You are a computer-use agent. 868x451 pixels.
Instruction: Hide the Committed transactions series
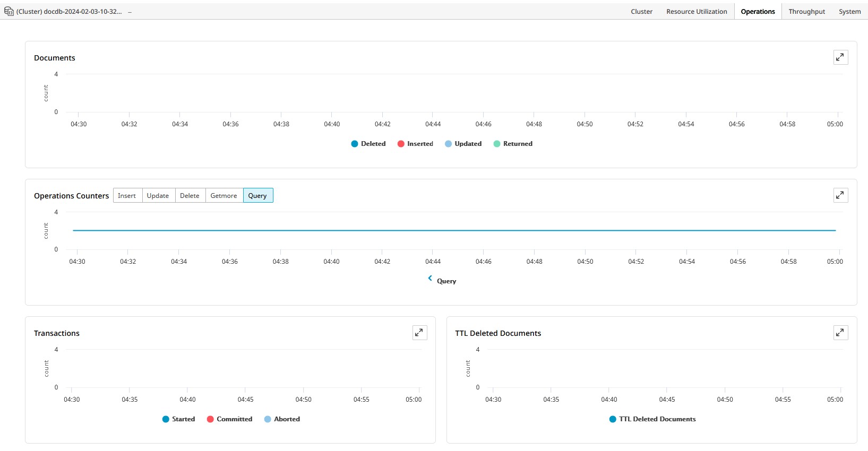(229, 419)
